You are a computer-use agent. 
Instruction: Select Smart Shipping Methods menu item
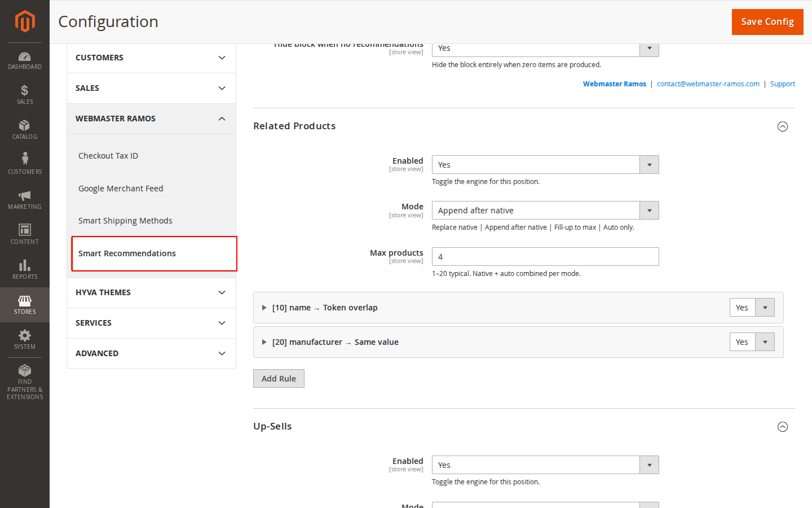125,221
